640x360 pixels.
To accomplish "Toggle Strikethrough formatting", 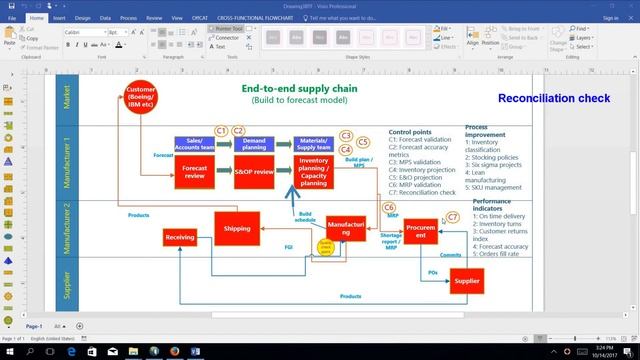I will pyautogui.click(x=94, y=44).
